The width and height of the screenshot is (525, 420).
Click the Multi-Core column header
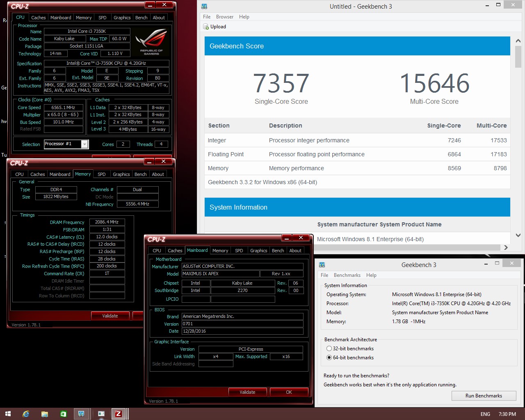coord(491,126)
